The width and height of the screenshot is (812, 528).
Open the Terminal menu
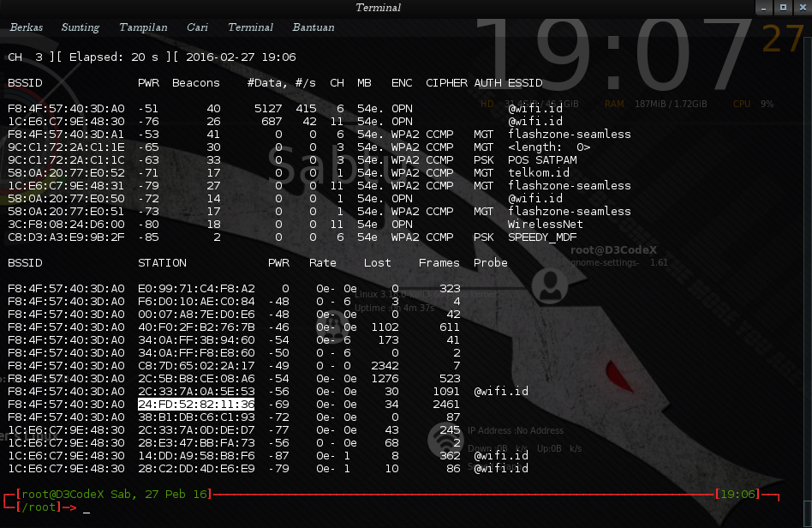[x=250, y=27]
